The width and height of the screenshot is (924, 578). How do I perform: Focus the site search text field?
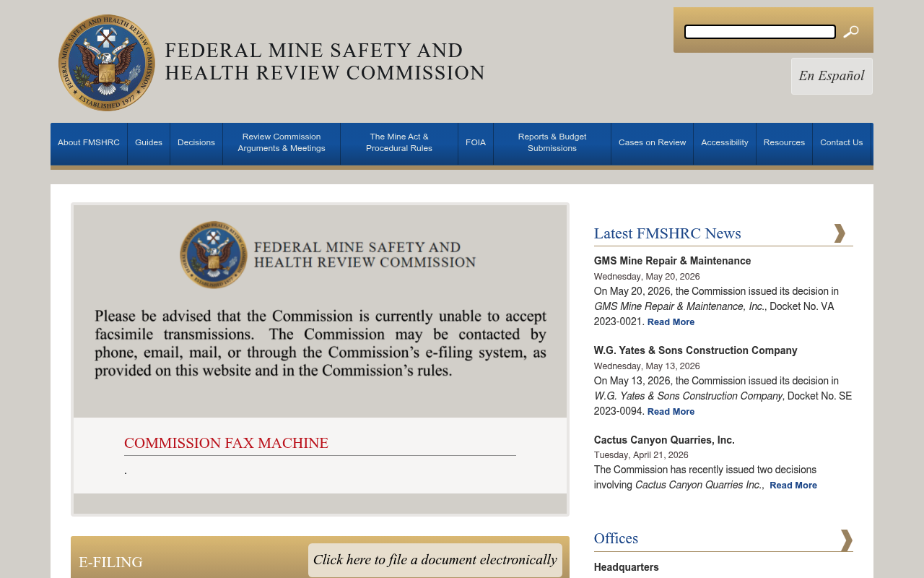[x=760, y=32]
